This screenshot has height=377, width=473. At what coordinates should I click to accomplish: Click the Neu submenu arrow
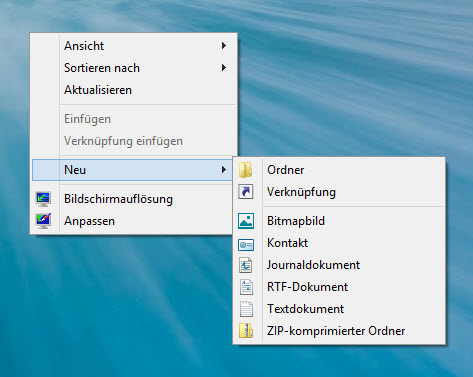tap(224, 170)
